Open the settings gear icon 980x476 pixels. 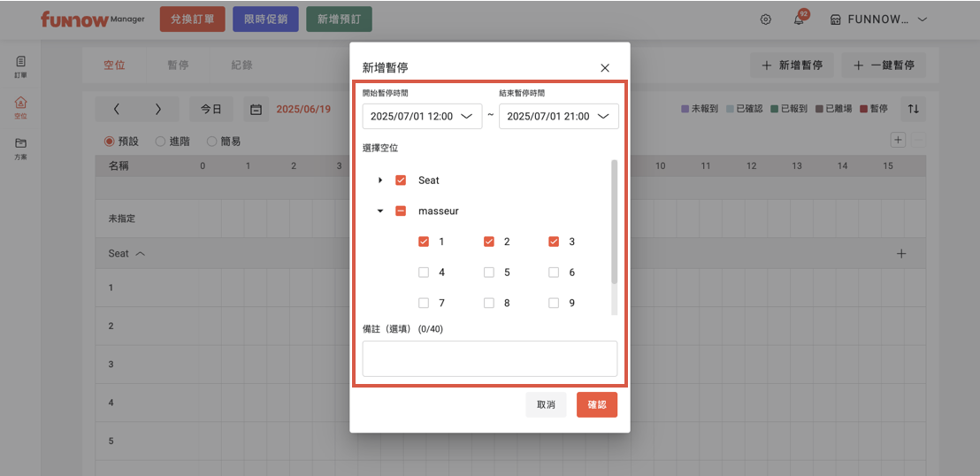click(766, 19)
